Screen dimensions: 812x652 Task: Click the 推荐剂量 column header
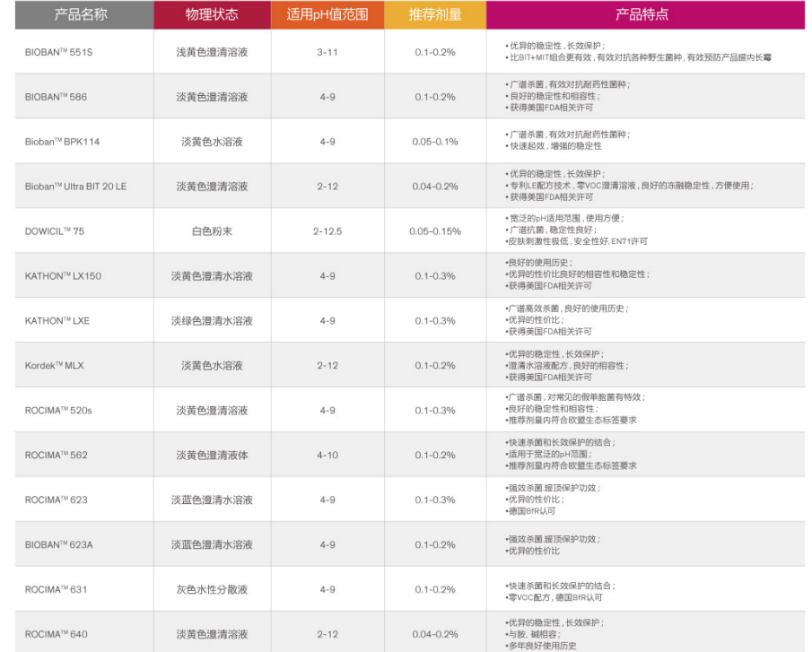436,14
